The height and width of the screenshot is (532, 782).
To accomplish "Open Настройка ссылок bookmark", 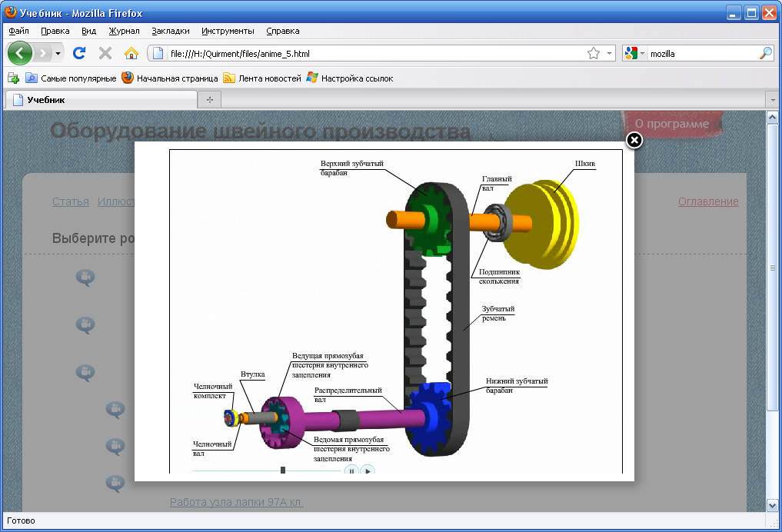I will pos(350,78).
